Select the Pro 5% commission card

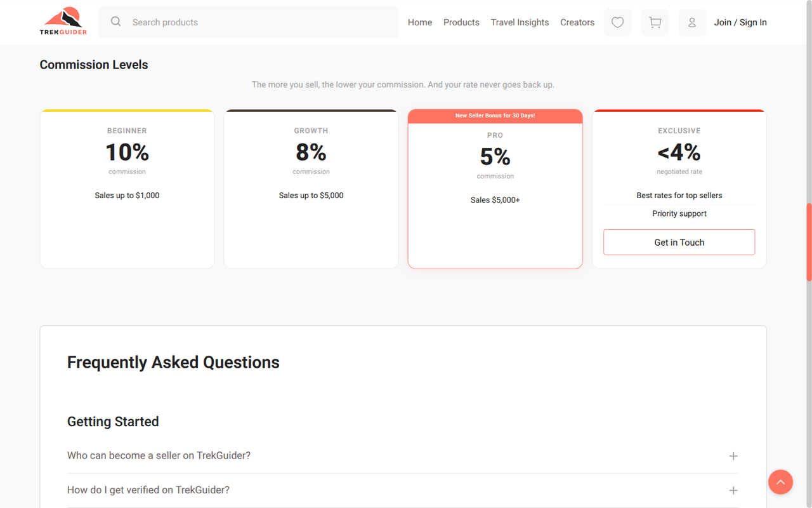tap(495, 189)
